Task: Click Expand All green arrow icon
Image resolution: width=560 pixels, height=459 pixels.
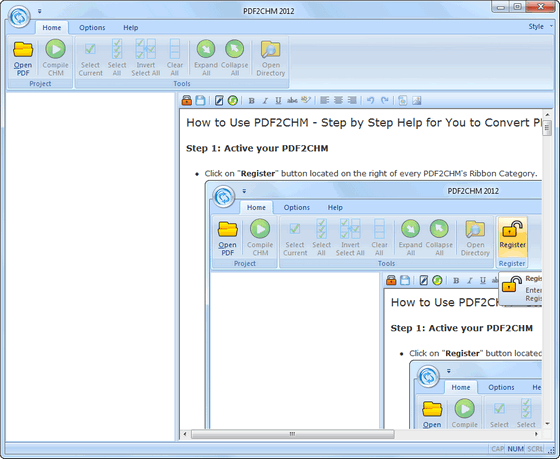Action: [x=206, y=49]
